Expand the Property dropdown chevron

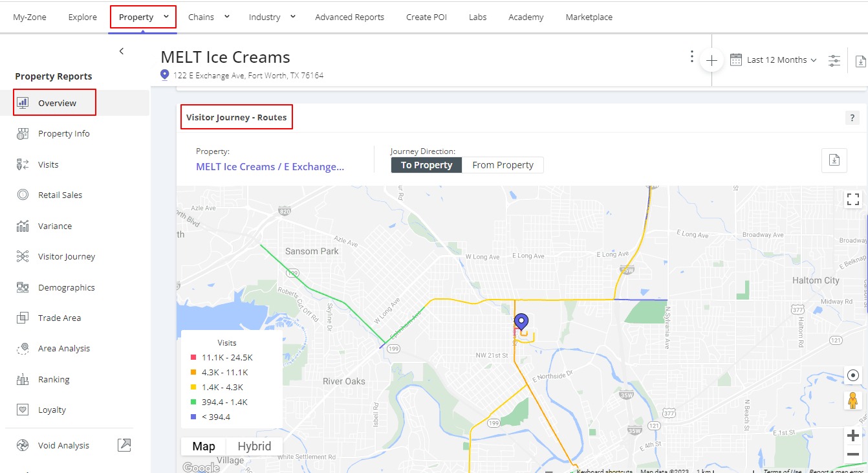166,17
